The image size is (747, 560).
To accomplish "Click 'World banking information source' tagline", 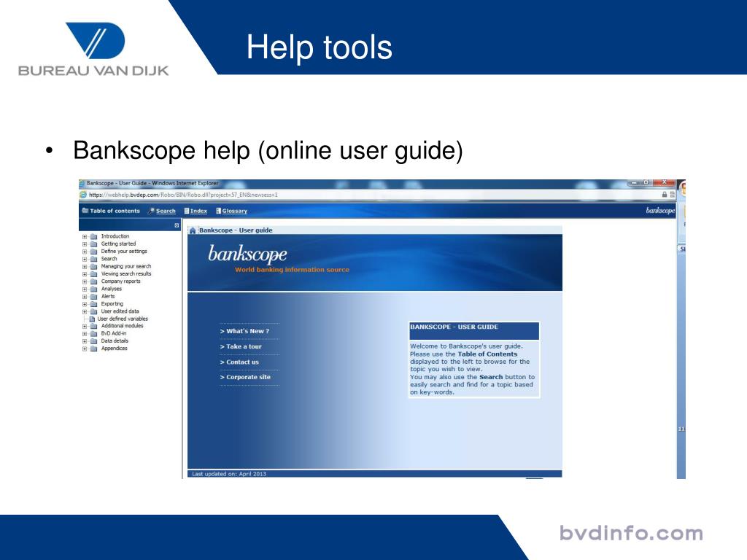I will tap(292, 270).
